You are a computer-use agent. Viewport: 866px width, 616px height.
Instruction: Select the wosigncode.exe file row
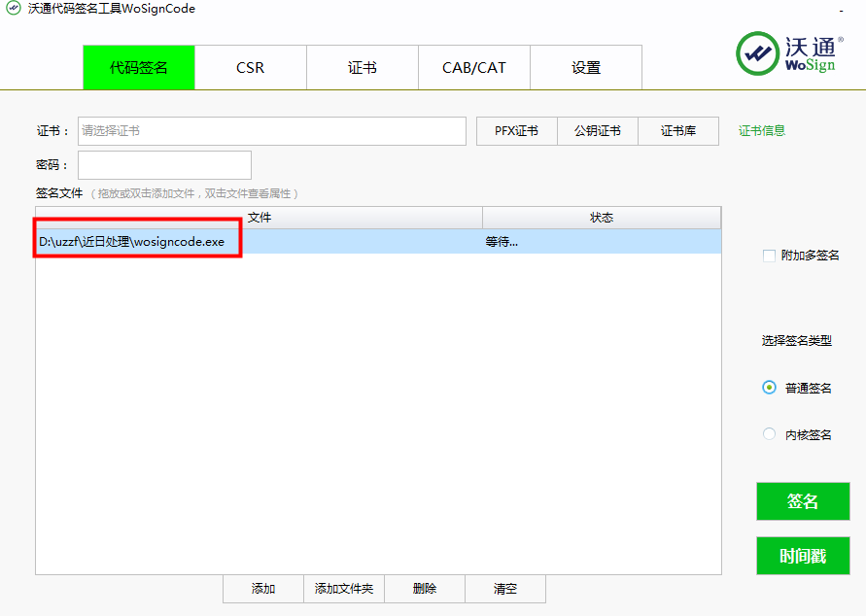coord(378,242)
